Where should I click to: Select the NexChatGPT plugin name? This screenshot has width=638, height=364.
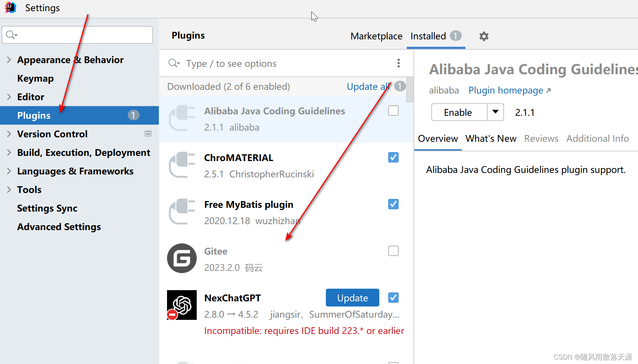(232, 298)
